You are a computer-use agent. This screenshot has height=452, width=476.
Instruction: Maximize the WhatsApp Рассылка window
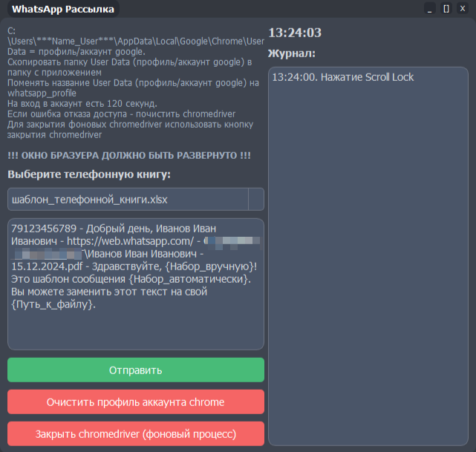[446, 8]
